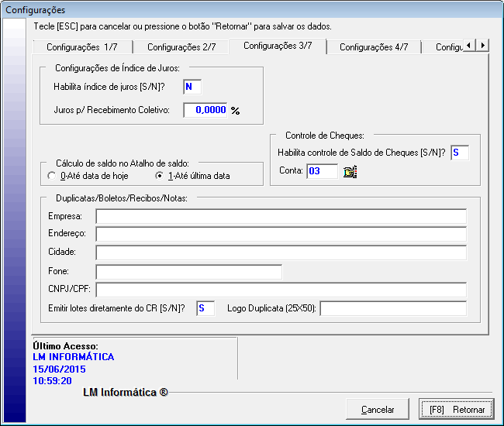Switch to the Configurações 1/7 tab
This screenshot has width=504, height=426.
[82, 47]
